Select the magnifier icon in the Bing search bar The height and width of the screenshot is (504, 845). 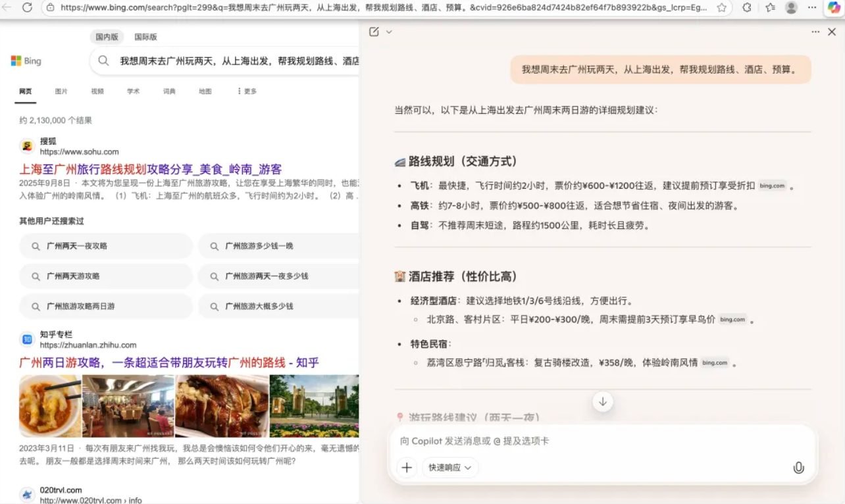[x=103, y=61]
